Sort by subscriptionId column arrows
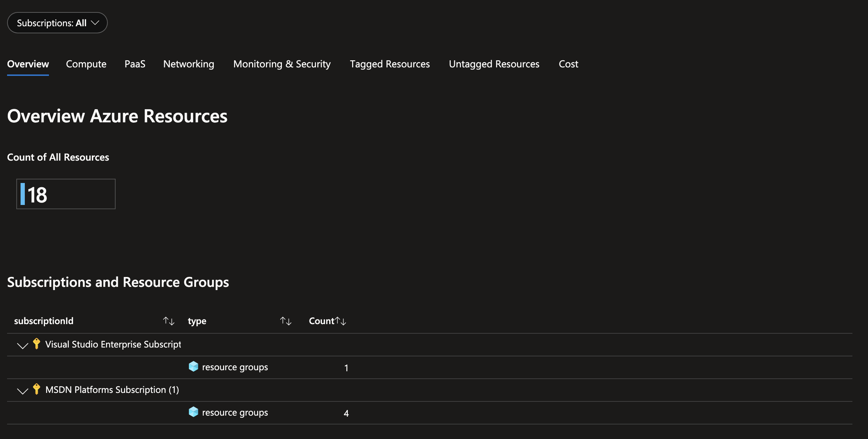The height and width of the screenshot is (439, 868). coord(169,321)
